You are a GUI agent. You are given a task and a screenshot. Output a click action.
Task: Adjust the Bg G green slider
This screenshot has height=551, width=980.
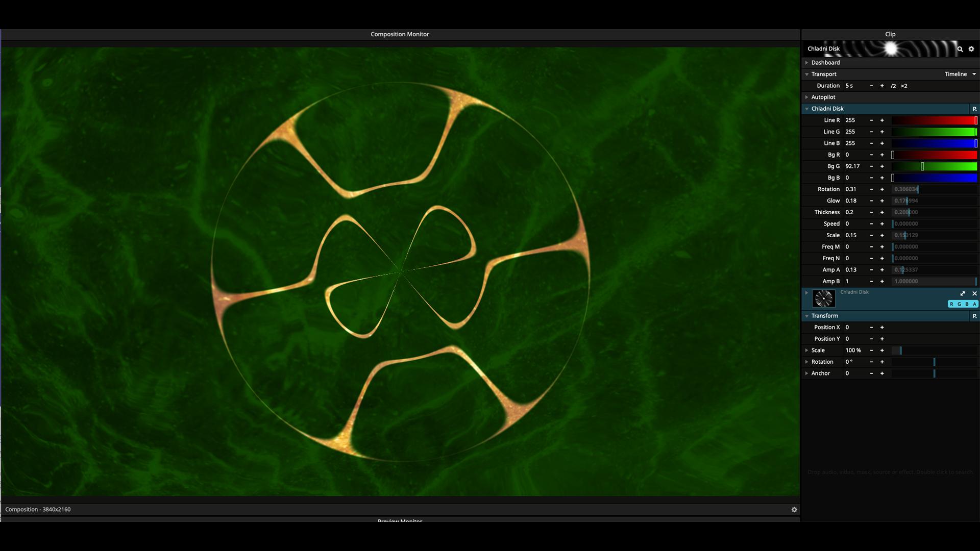tap(934, 166)
